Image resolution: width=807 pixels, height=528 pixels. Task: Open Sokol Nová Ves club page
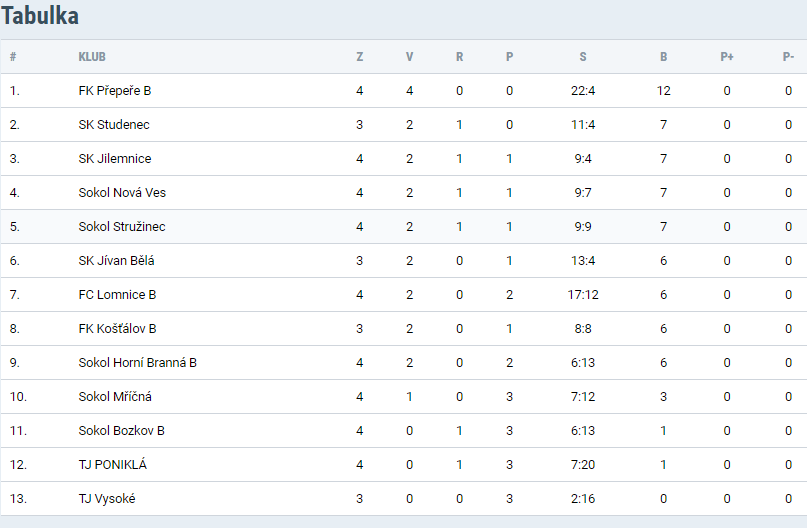tap(115, 193)
